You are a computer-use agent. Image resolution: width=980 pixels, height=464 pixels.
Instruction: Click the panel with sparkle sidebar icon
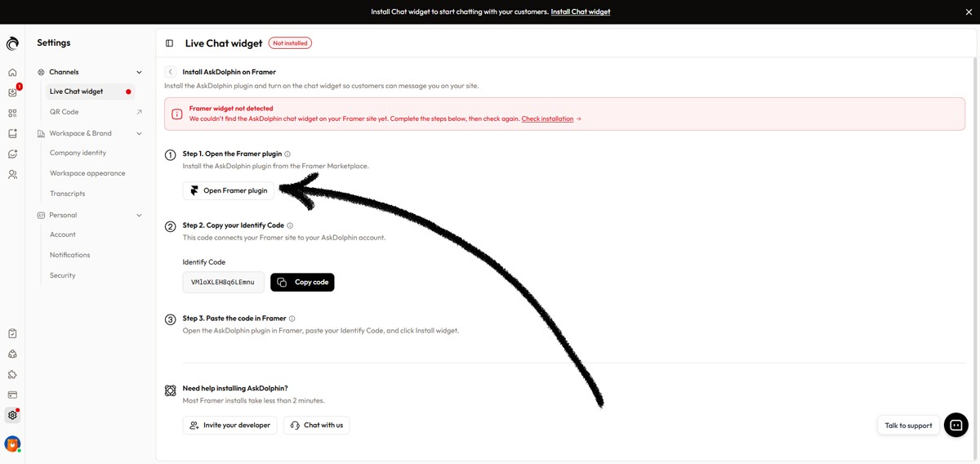(12, 134)
